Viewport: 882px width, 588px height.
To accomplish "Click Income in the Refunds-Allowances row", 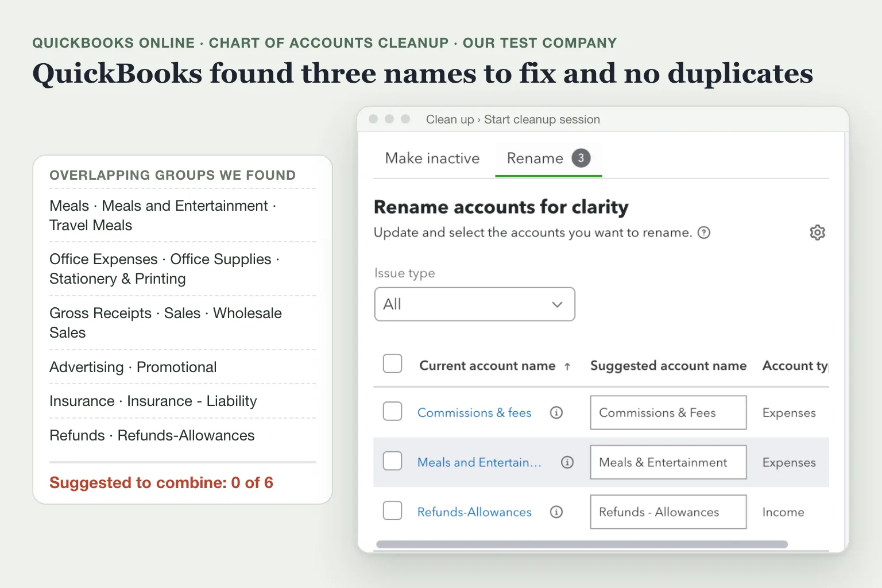I will 783,512.
